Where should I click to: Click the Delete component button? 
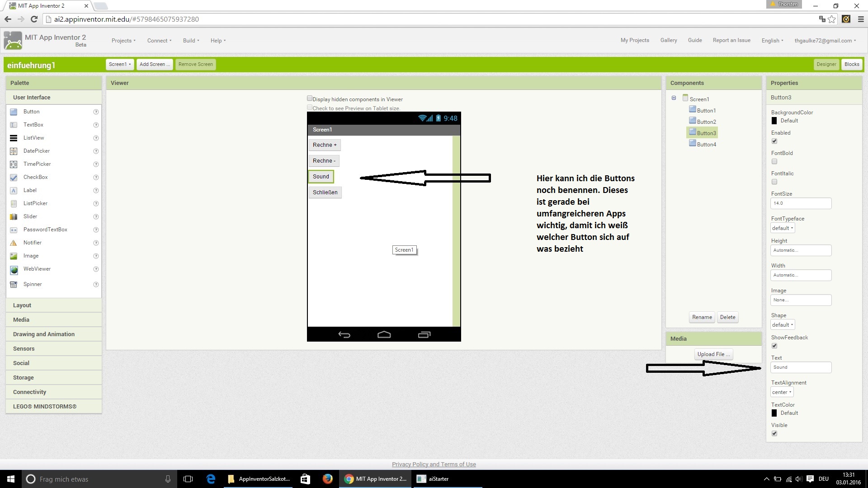point(727,317)
